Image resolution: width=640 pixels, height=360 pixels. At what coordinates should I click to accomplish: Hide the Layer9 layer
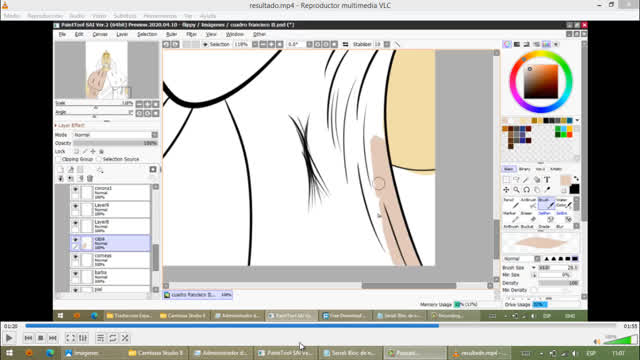76,206
